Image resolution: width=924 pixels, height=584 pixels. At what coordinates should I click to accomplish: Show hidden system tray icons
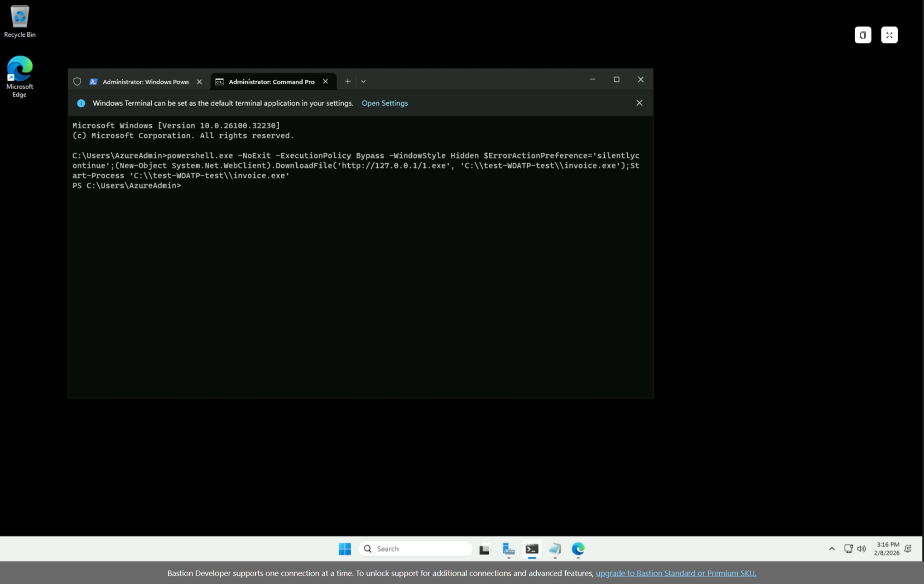[x=832, y=549]
